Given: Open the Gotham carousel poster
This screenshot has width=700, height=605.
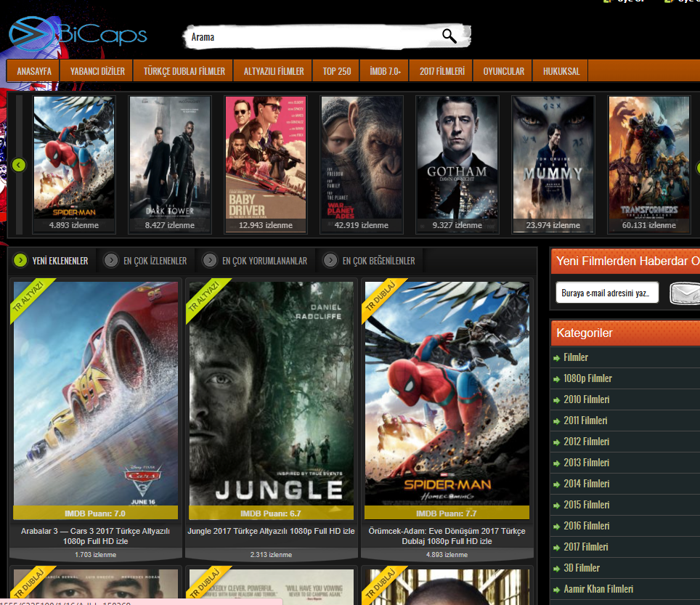Looking at the screenshot, I should [x=457, y=164].
